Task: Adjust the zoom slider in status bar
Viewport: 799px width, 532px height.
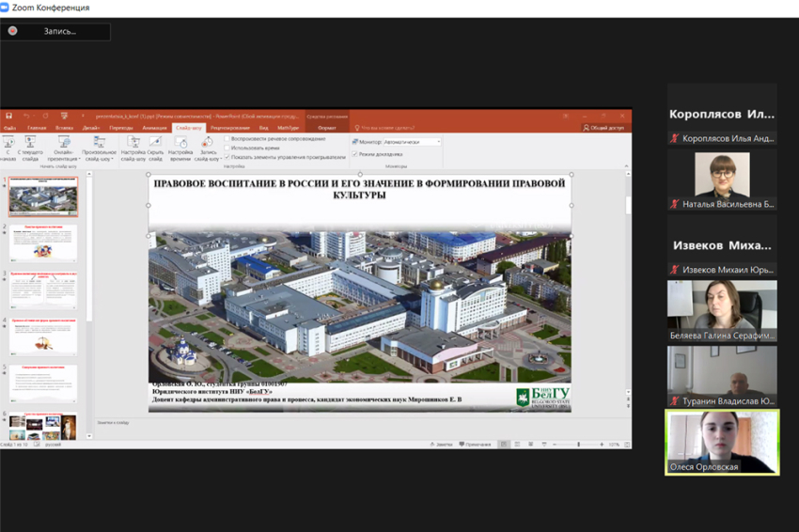Action: click(580, 445)
